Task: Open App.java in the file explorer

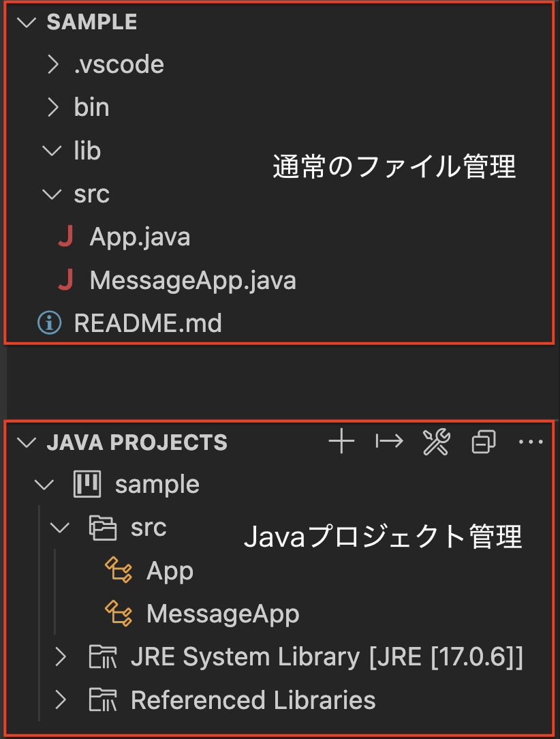Action: pos(140,237)
